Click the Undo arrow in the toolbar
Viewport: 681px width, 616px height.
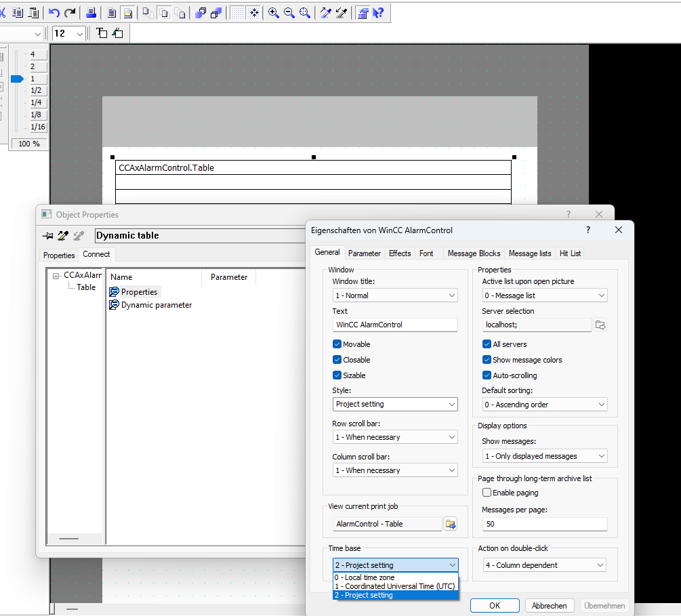(x=54, y=13)
